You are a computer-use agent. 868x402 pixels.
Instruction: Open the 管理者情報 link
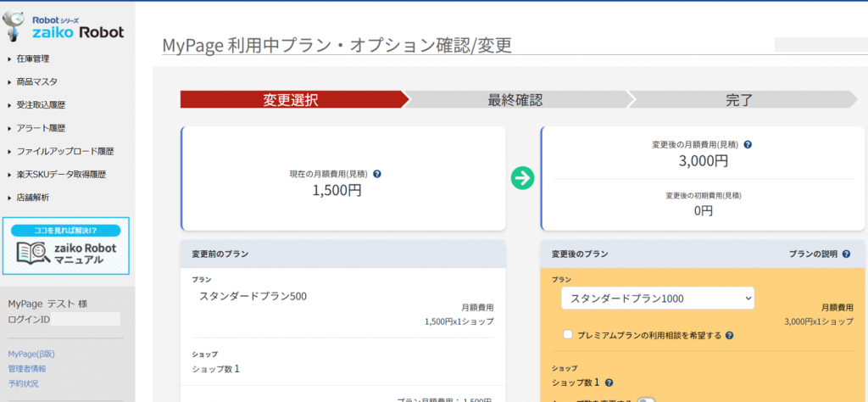point(27,369)
